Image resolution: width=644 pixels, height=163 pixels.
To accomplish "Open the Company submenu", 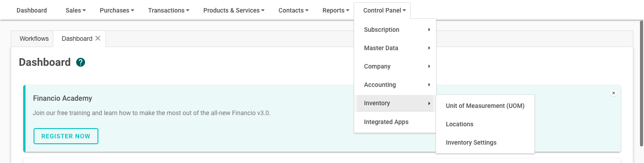I will click(395, 66).
